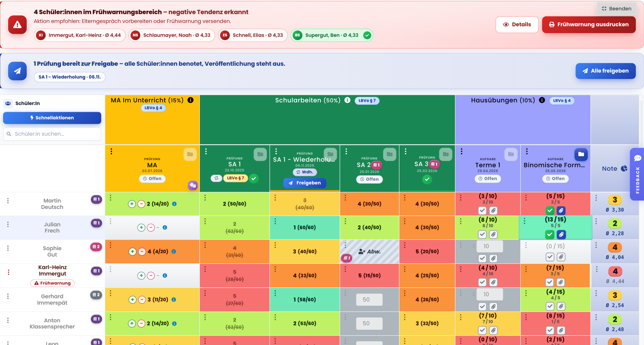Click the pie chart icon next to Note
Viewport: 644px width, 345px height.
click(624, 169)
